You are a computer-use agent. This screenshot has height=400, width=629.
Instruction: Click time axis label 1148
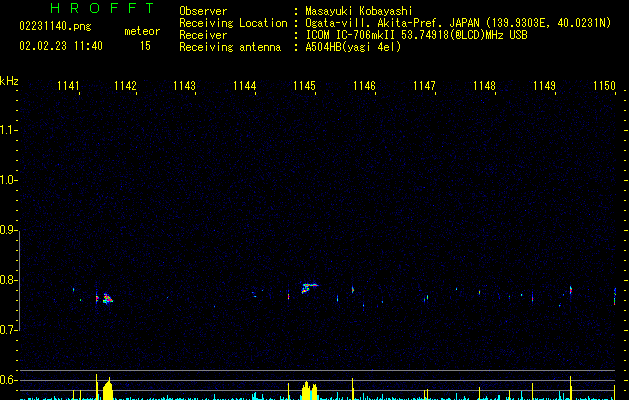(x=485, y=86)
